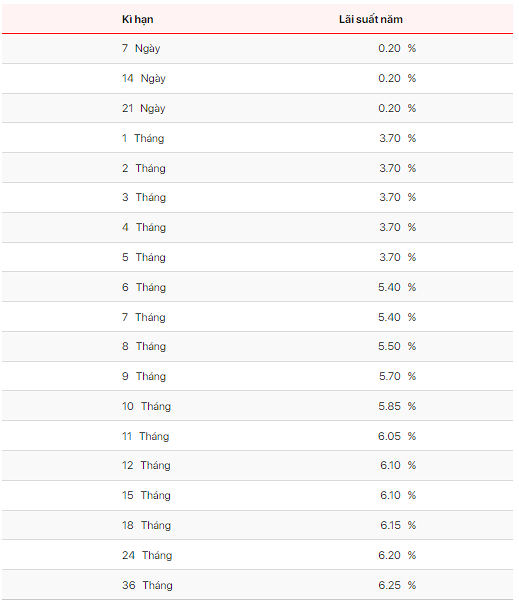
Task: Click the 5.70 % interest rate value
Action: [x=397, y=376]
